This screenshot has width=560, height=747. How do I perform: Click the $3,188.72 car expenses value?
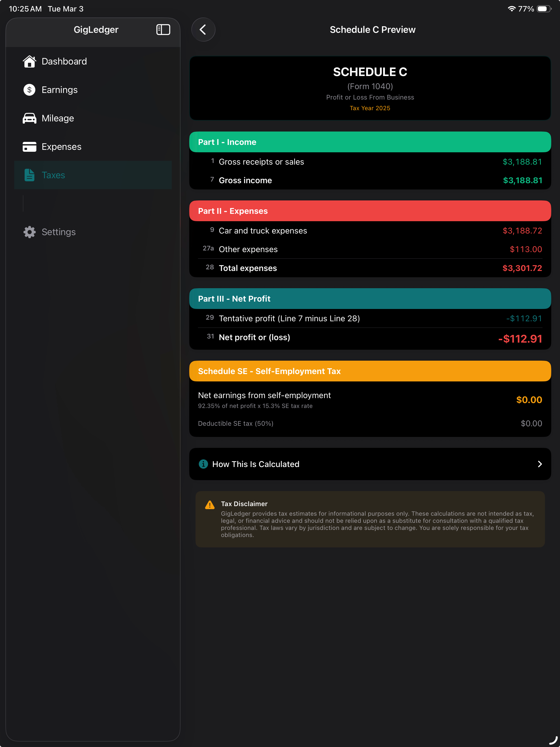pos(522,231)
